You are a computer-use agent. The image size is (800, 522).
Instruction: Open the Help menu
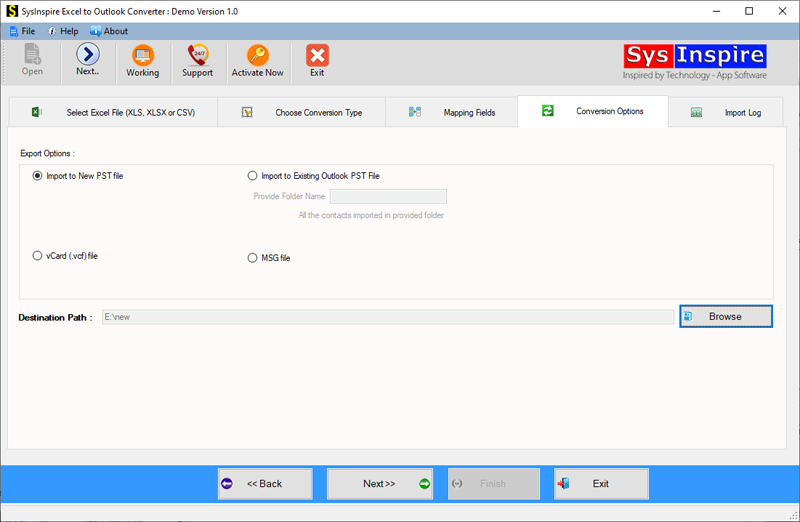[63, 31]
